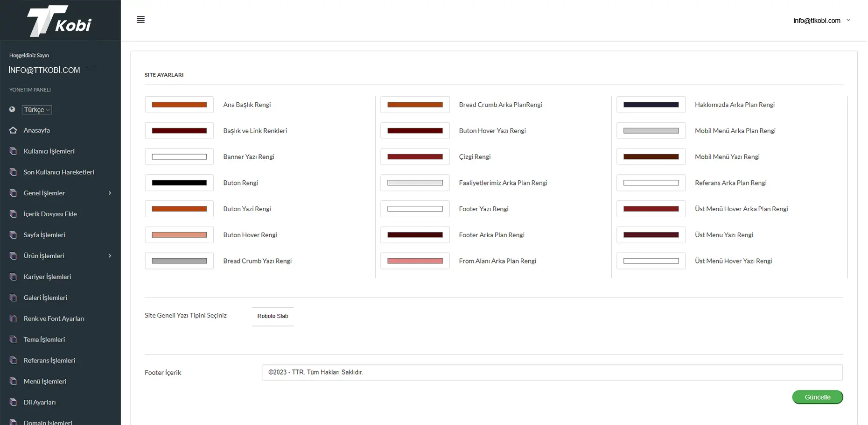868x425 pixels.
Task: Open Renk ve Font Ayarları menu item
Action: (x=54, y=319)
